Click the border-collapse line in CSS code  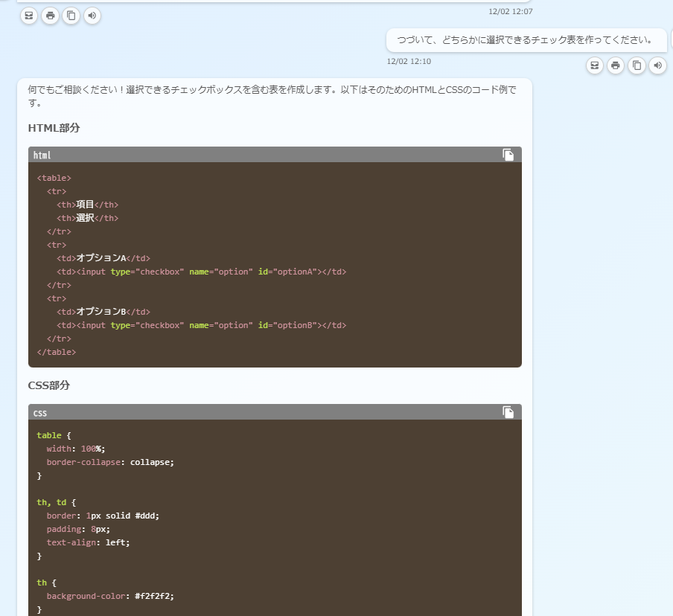click(x=110, y=462)
